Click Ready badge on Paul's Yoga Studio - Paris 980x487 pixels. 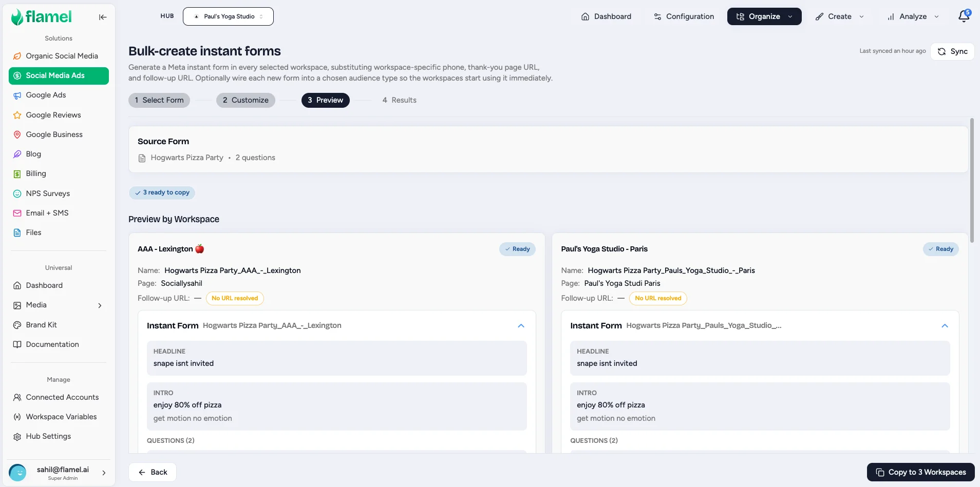[940, 249]
